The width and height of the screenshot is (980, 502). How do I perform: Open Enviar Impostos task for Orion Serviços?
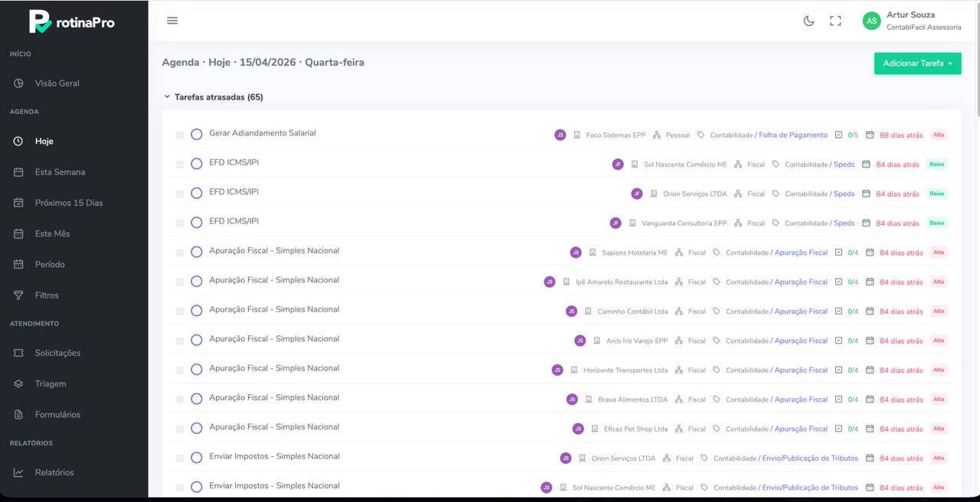274,456
